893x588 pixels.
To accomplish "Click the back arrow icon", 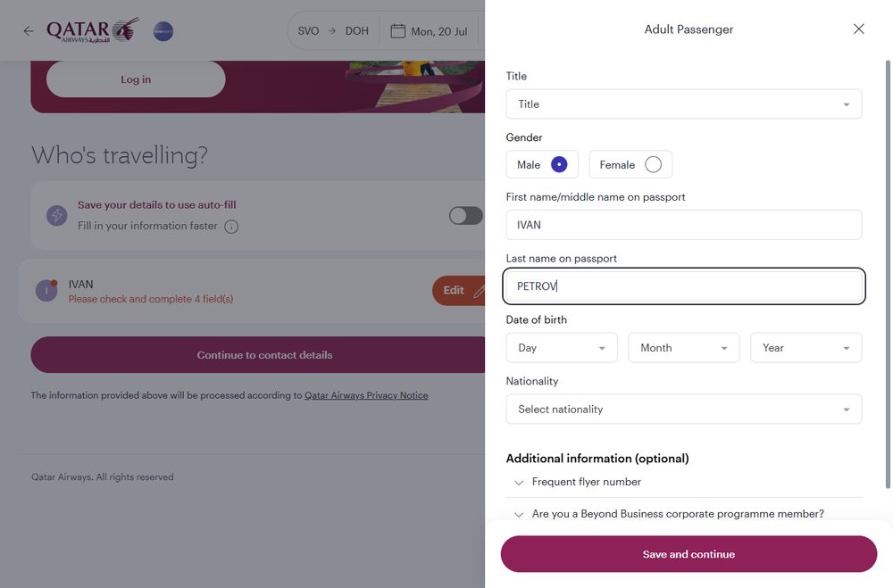I will 29,30.
